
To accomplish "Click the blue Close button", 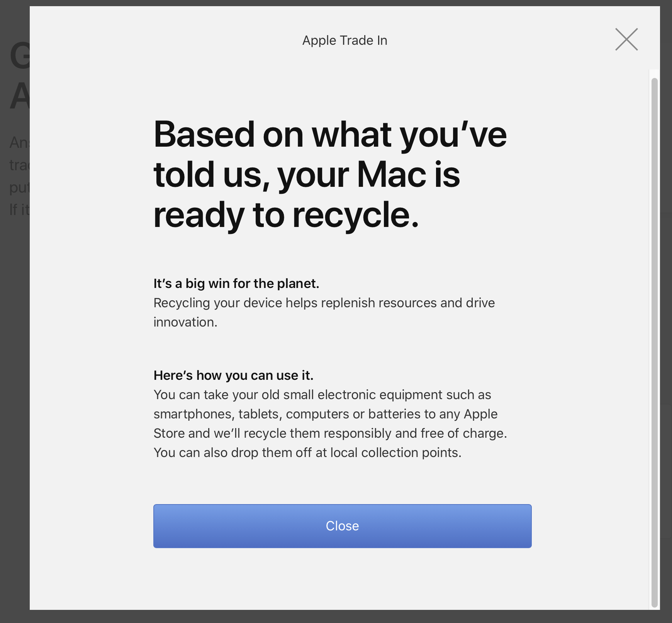I will pos(342,526).
